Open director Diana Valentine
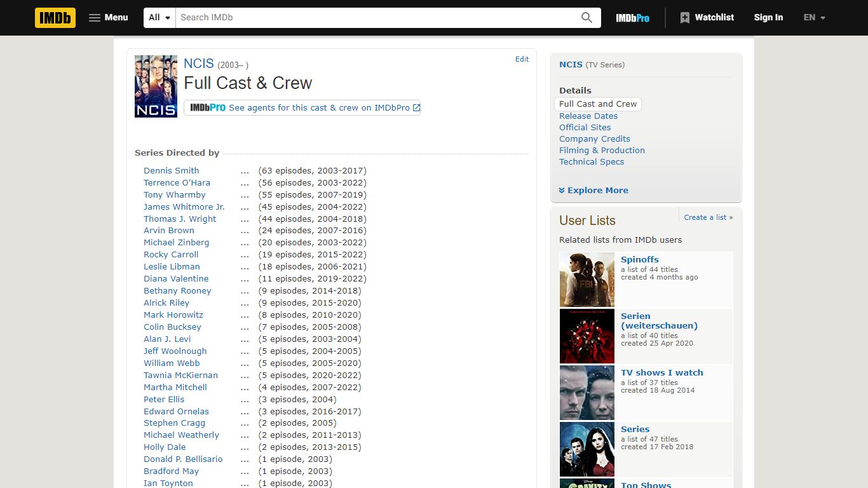Viewport: 868px width, 488px height. [176, 278]
